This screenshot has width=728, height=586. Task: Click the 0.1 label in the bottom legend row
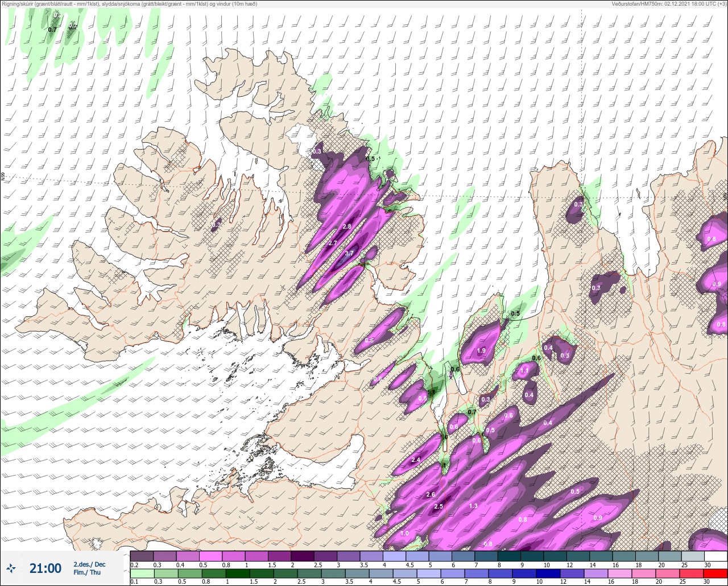click(134, 583)
